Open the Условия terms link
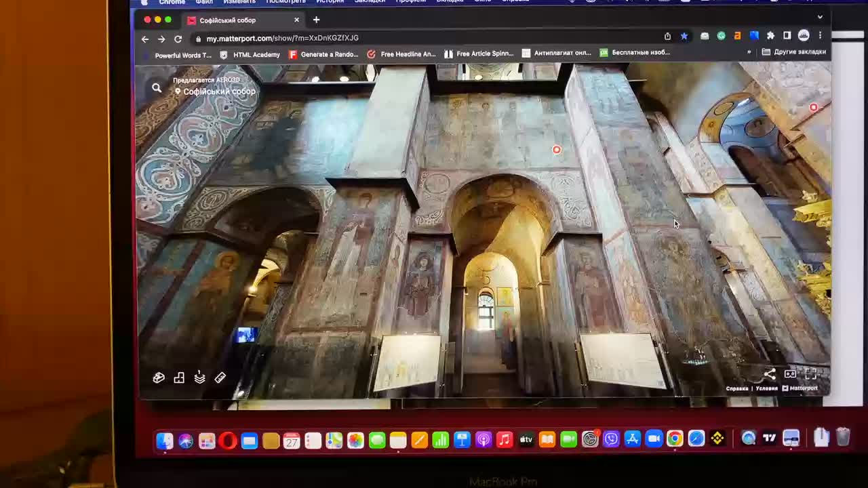The image size is (868, 488). [766, 388]
